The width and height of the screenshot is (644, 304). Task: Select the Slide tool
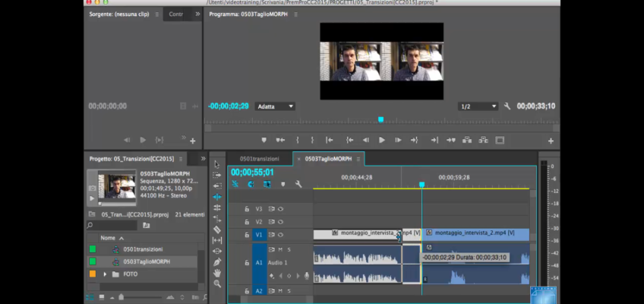coord(217,251)
